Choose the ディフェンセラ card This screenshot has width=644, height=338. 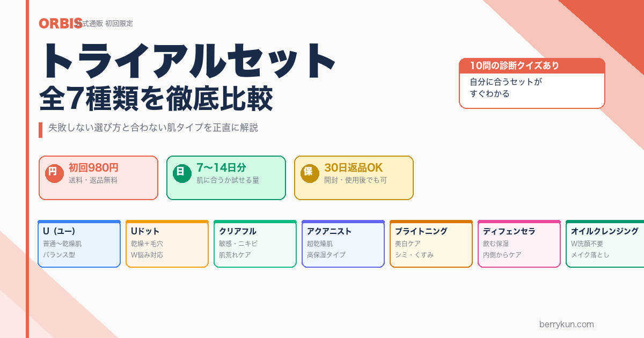point(519,244)
